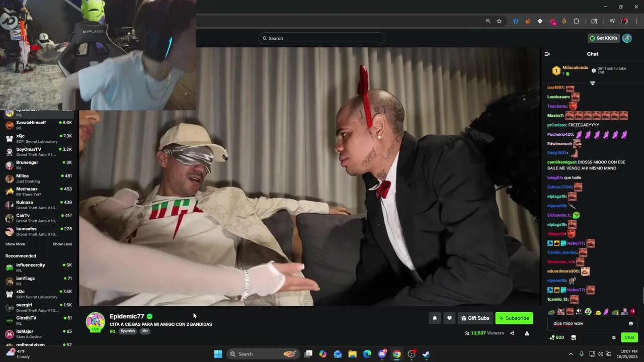Open recommended influencercity channel
Screen dimensions: 644x362
pos(39,267)
